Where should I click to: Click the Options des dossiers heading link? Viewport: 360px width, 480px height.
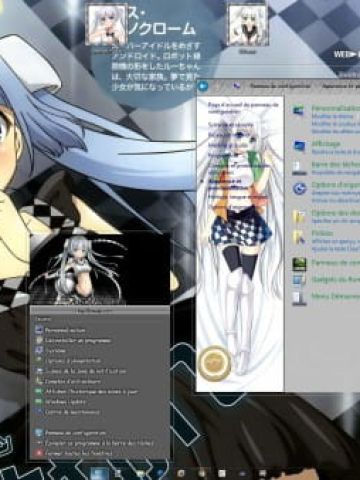(336, 213)
